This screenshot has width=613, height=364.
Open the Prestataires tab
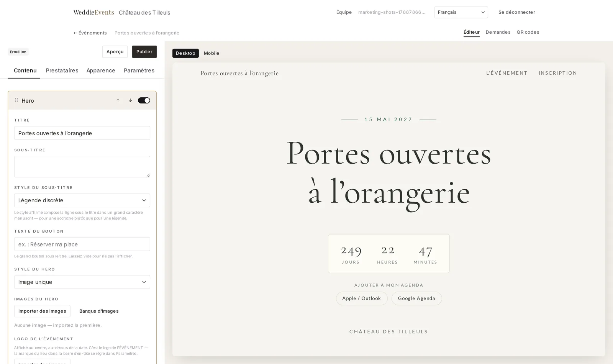tap(62, 71)
